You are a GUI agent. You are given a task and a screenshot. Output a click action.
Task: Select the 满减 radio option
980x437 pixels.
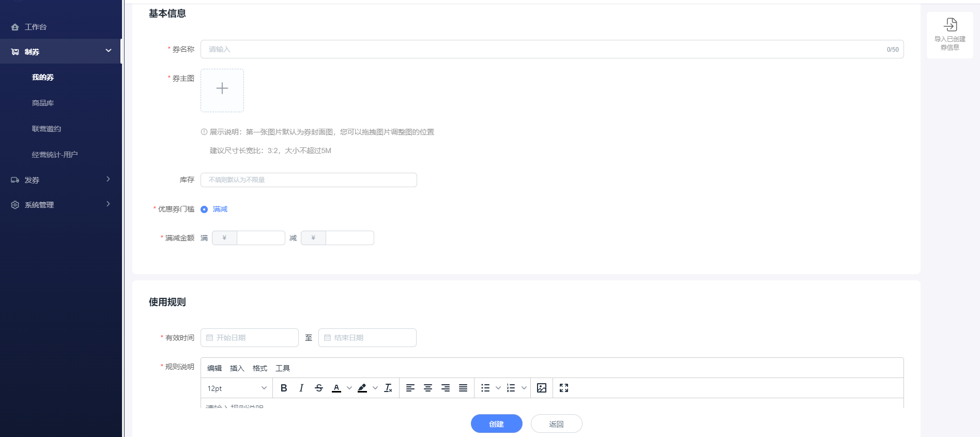204,209
